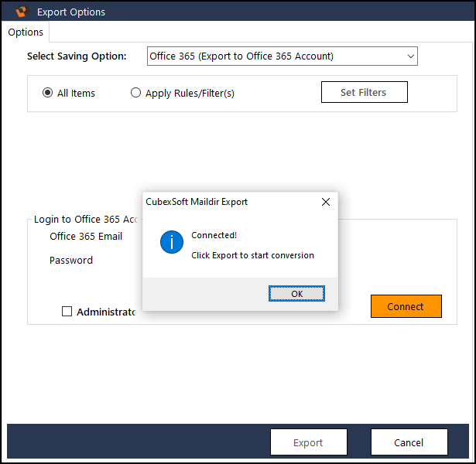The image size is (476, 464).
Task: Click the Set Filters button
Action: [x=365, y=92]
